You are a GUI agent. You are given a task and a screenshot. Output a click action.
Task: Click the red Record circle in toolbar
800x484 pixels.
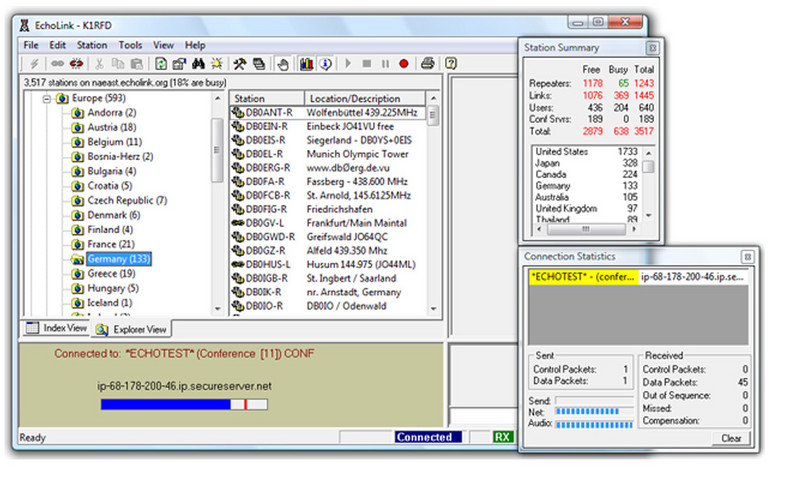point(404,64)
